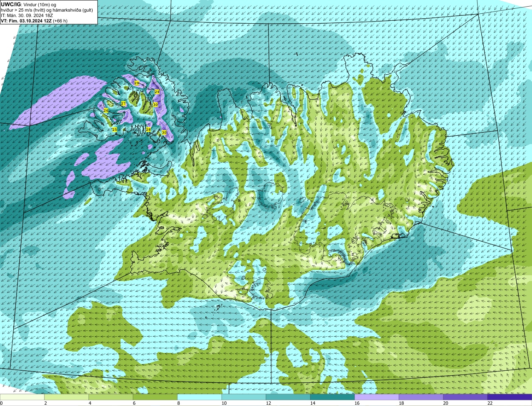Click the scale tick label '12'

click(x=268, y=403)
